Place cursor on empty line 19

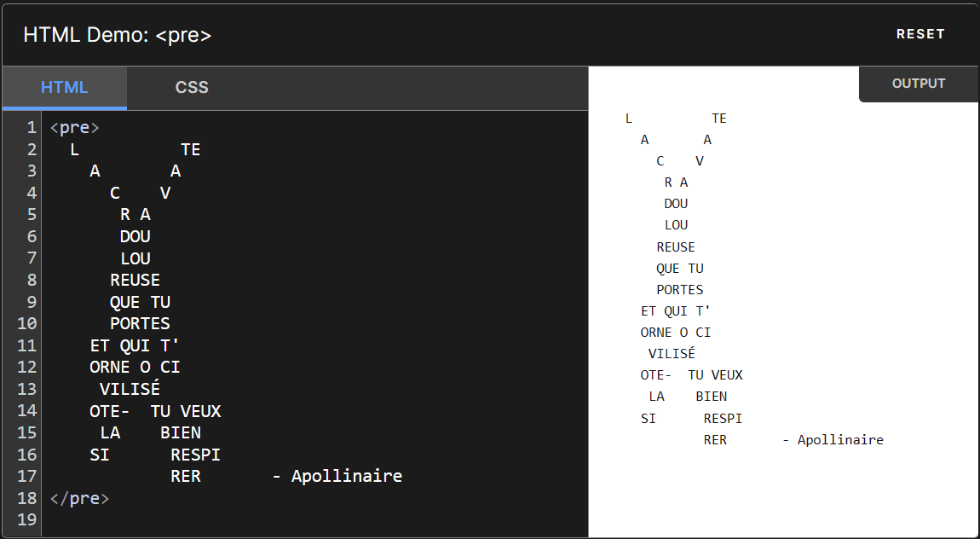point(256,519)
